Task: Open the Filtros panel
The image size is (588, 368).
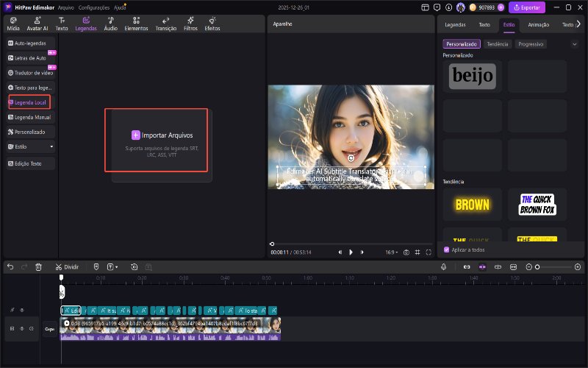Action: [190, 24]
